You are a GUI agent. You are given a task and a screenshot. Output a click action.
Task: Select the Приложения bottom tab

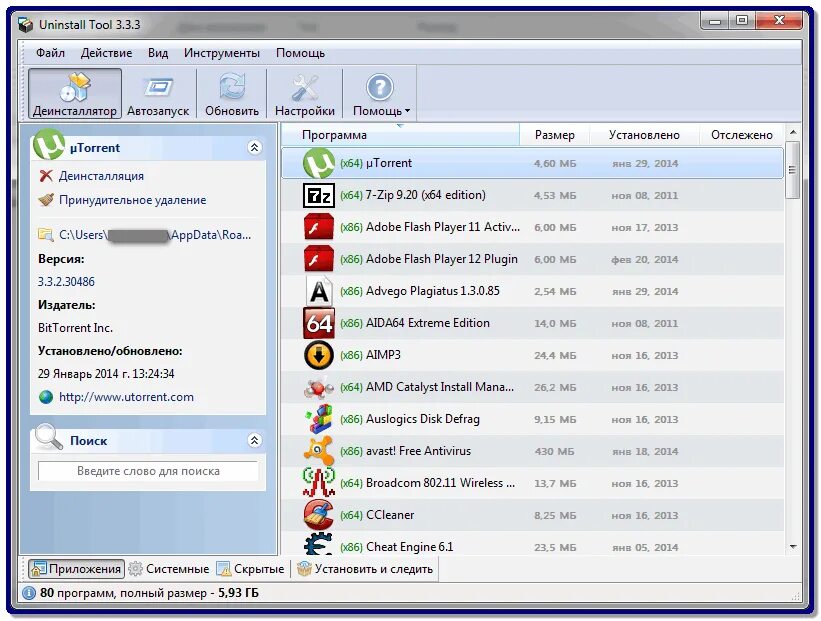(76, 569)
